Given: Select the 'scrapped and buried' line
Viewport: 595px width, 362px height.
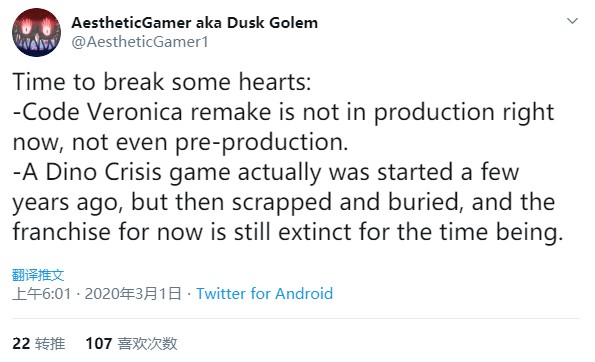Looking at the screenshot, I should coord(284,202).
